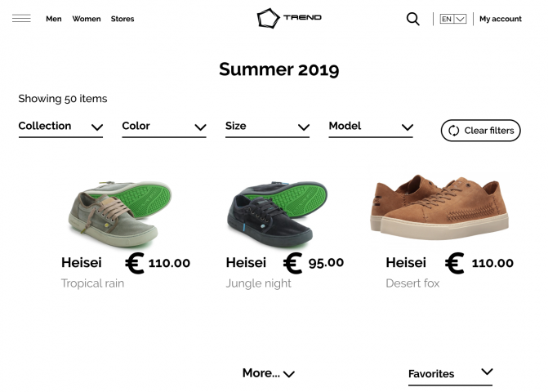Go to the Men menu
Screen dimensions: 548x392
[54, 19]
